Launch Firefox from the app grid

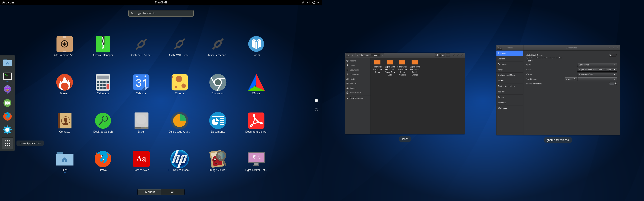(103, 161)
